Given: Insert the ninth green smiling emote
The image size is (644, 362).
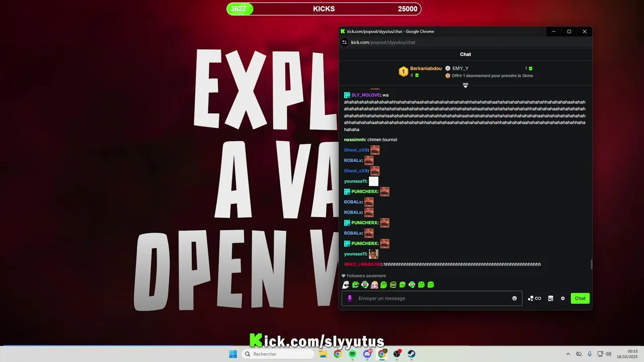Looking at the screenshot, I should pos(421,285).
